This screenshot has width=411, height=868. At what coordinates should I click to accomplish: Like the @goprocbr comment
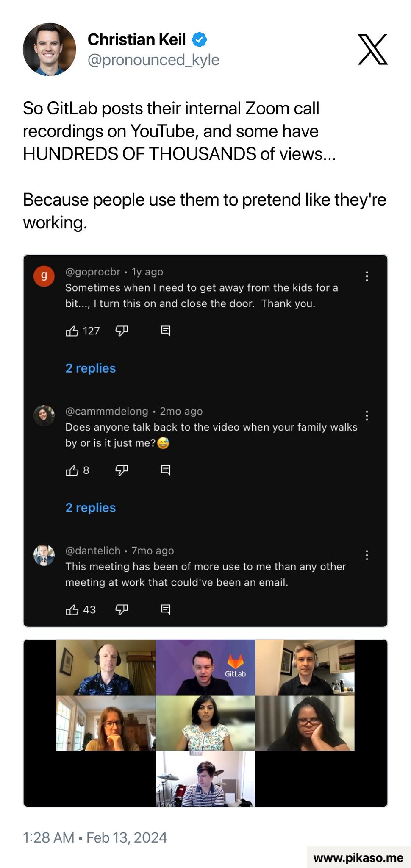pyautogui.click(x=72, y=331)
